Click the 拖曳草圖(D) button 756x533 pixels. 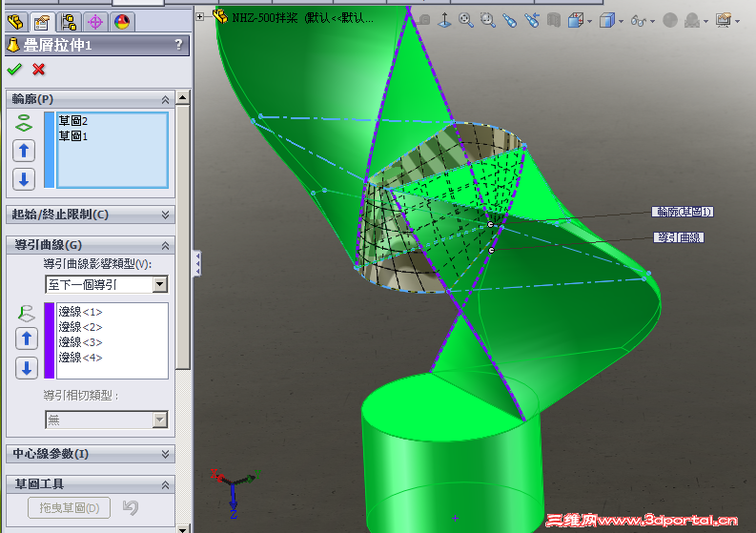tap(69, 508)
